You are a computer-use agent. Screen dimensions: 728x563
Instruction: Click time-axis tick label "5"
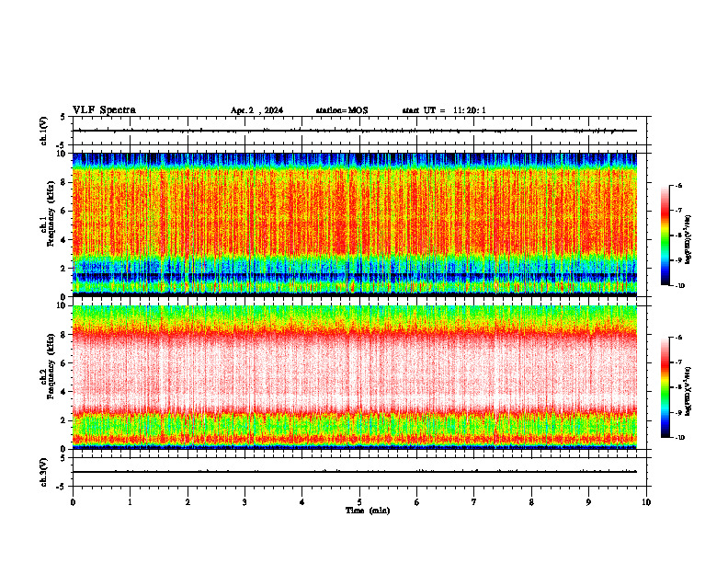tap(359, 502)
